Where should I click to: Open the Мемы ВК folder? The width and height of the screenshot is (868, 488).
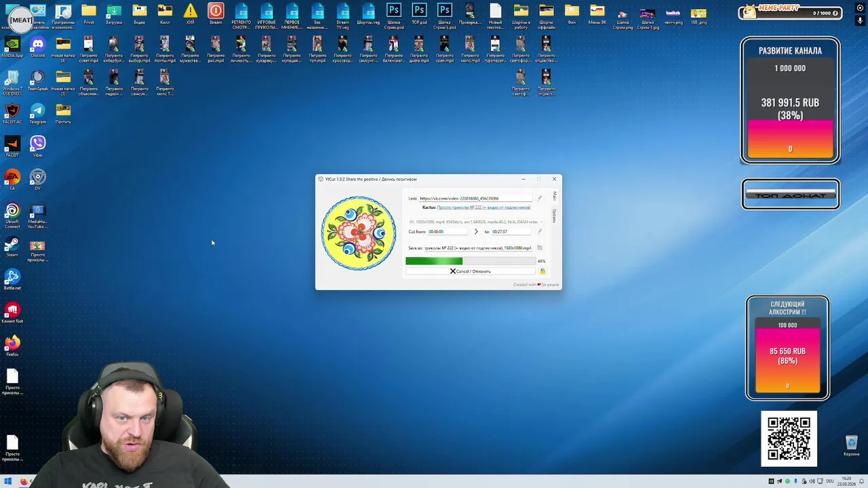[x=597, y=14]
